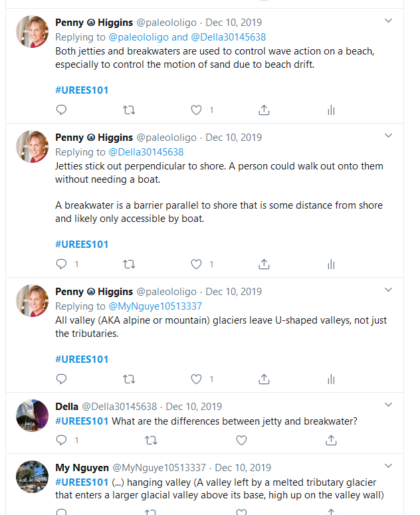Share Della's tweet about jetty and breakwater
The image size is (420, 515).
(331, 440)
